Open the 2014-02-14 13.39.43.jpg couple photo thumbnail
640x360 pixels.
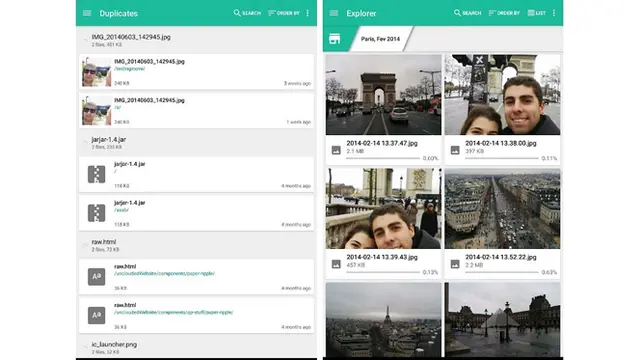383,209
